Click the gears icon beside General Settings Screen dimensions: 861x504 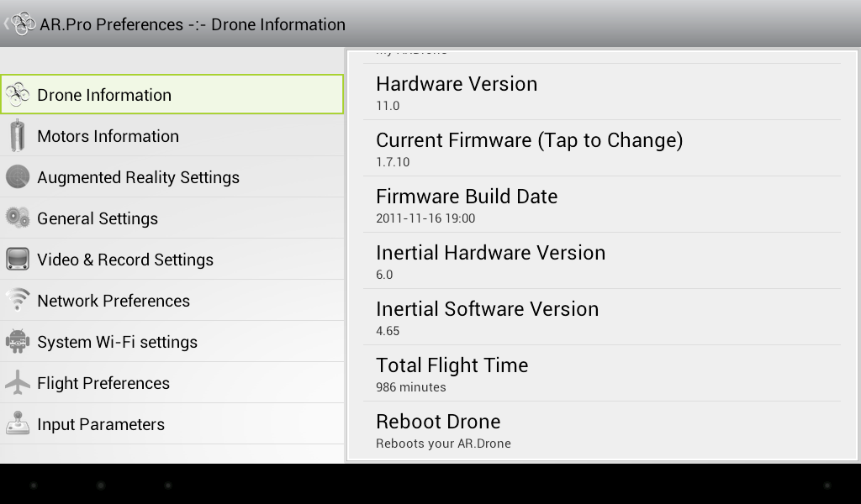pos(18,218)
